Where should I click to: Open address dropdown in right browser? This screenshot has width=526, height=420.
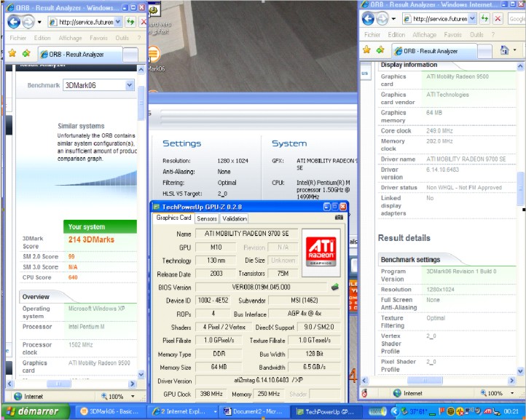(x=472, y=19)
